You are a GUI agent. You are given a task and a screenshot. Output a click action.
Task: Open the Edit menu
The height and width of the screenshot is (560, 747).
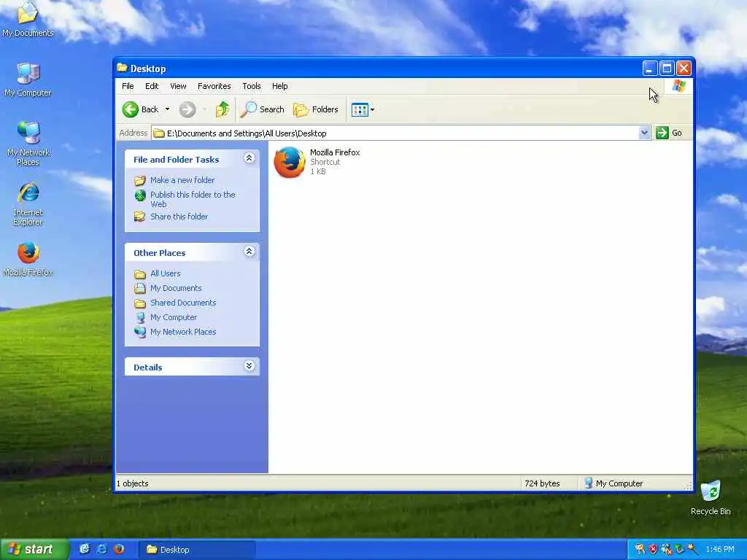(x=152, y=86)
